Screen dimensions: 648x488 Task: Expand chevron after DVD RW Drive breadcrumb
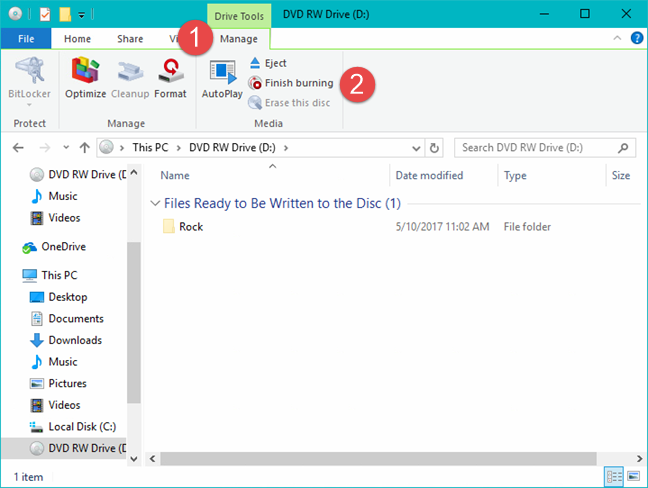(x=286, y=148)
